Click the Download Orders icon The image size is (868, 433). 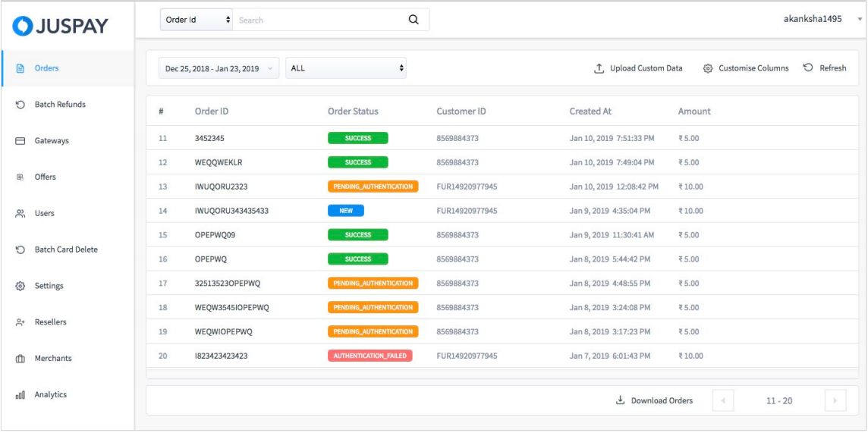[x=620, y=400]
